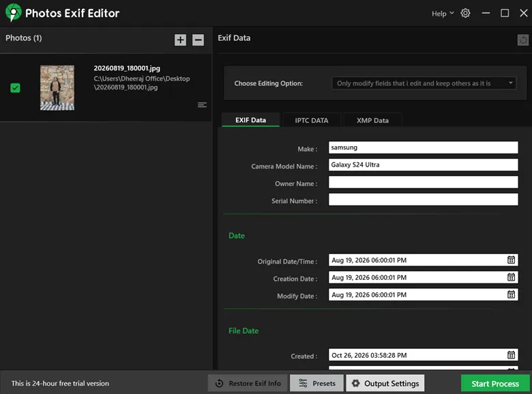Screen dimensions: 532x394
Task: Switch to the IPTC DATA tab
Action: [312, 120]
